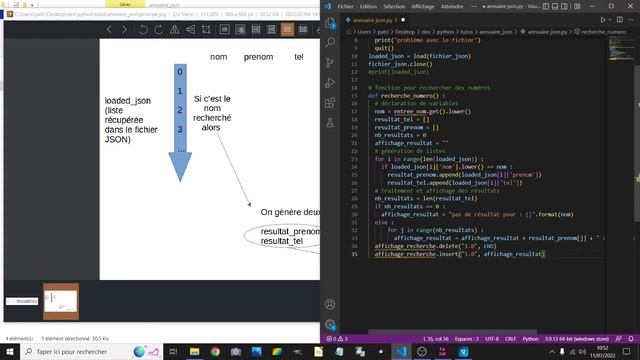Open editor More Actions ellipsis
Screen dimensions: 640x360
pyautogui.click(x=631, y=20)
